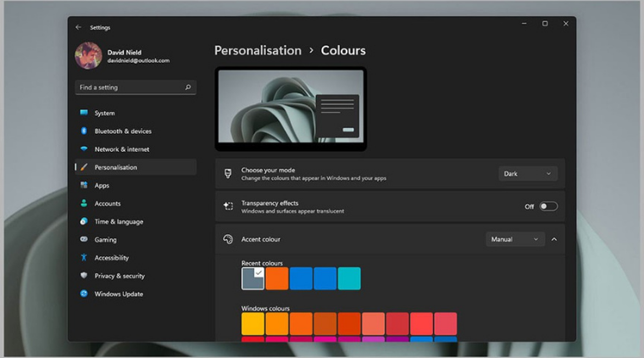Click the Accessibility figure icon in sidebar
644x358 pixels.
[x=84, y=257]
